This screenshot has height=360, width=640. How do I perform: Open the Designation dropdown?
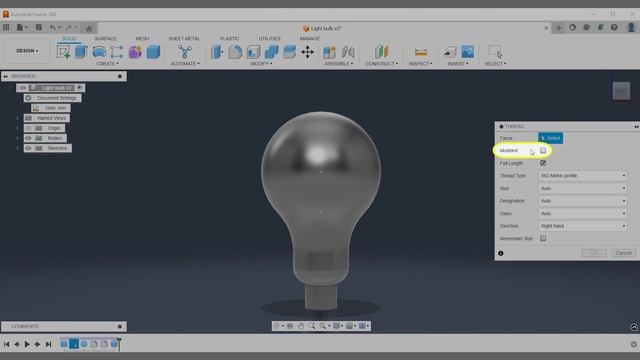582,201
